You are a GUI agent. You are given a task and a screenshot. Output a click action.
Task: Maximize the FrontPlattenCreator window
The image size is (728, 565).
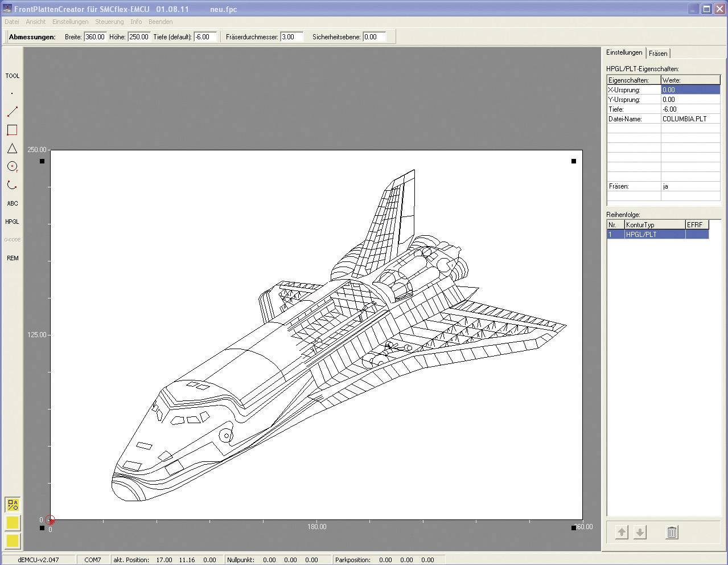click(706, 9)
